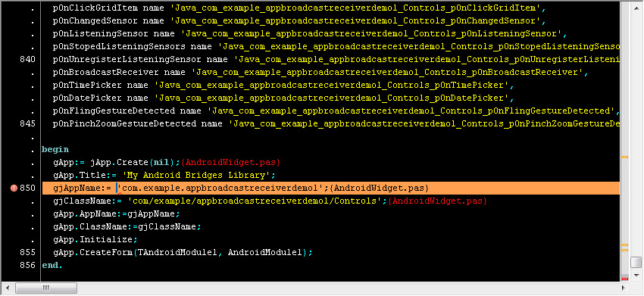Click the 'nil' argument in jApp.Create
Image resolution: width=644 pixels, height=296 pixels.
(x=161, y=162)
